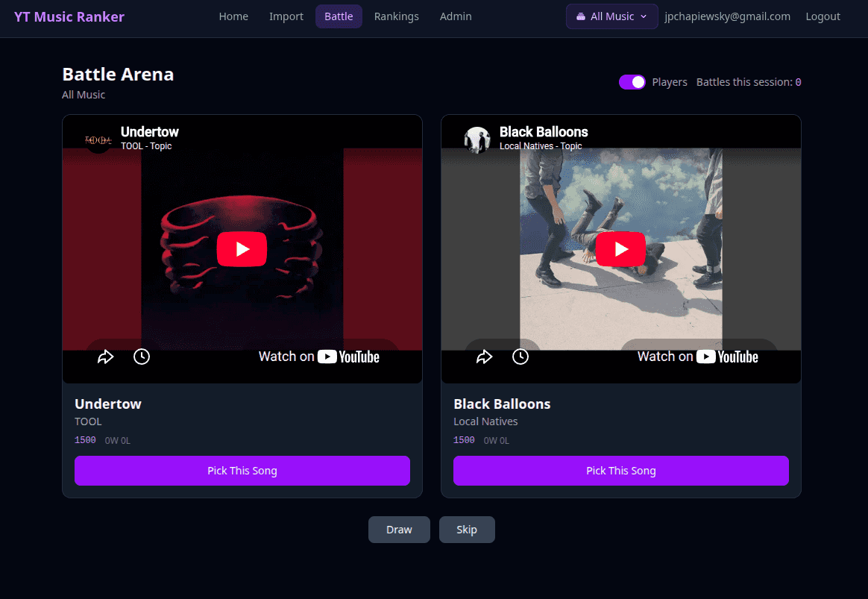
Task: Click the TOOL - Topic channel name
Action: tap(146, 146)
